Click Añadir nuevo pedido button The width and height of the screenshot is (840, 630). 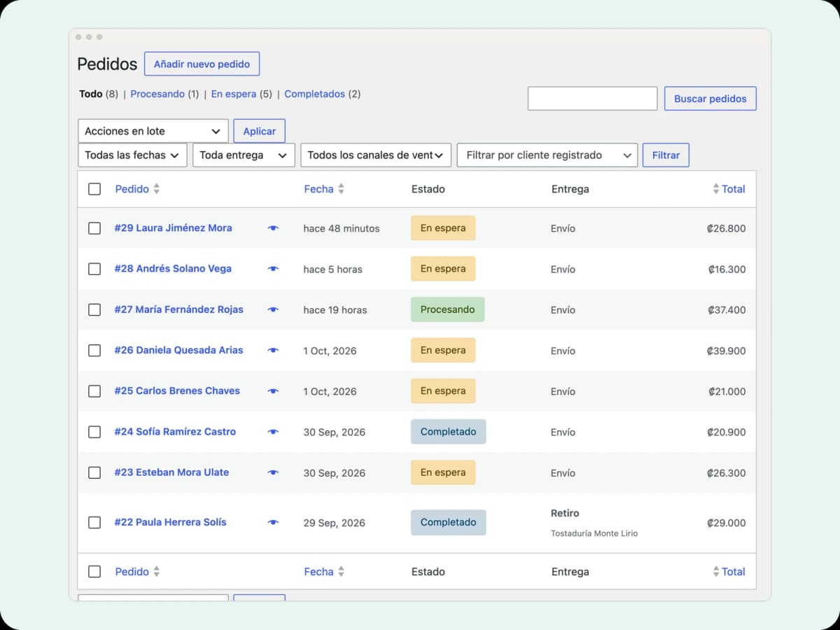click(202, 64)
